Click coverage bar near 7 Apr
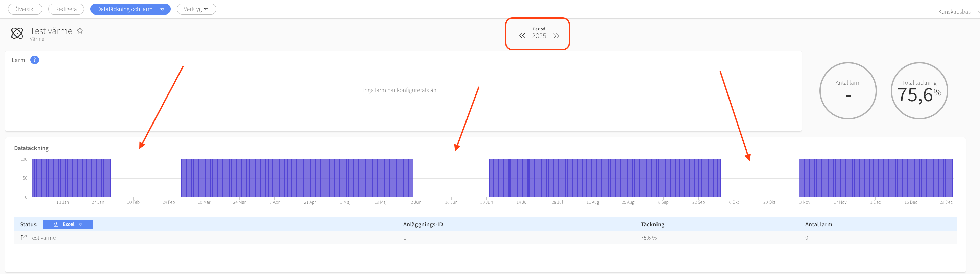 275,177
